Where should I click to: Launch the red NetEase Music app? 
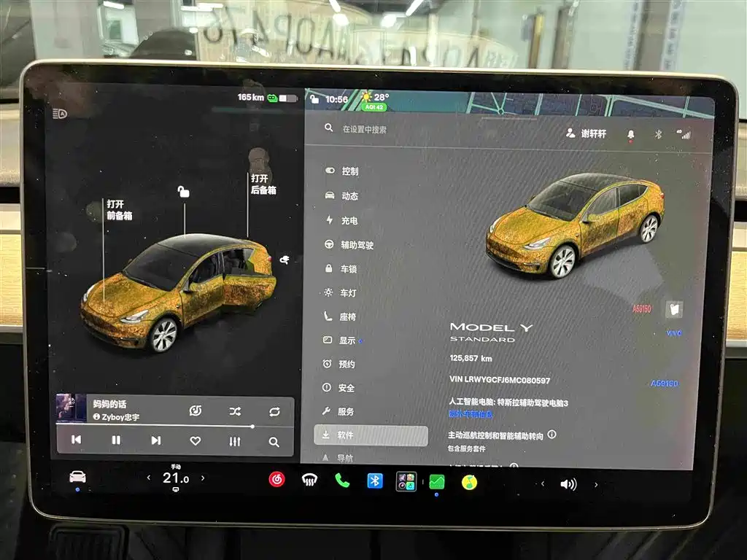tap(276, 480)
